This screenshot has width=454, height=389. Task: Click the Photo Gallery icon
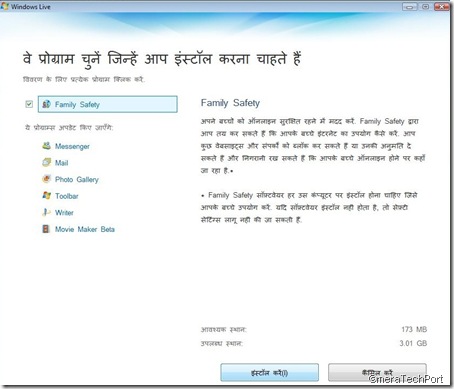click(46, 179)
